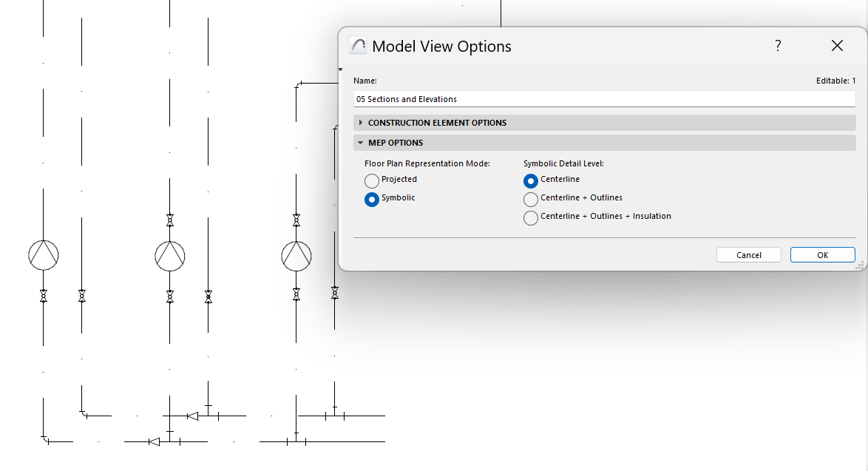The height and width of the screenshot is (471, 868).
Task: Click the valve symbol below leftmost pump
Action: coord(44,296)
